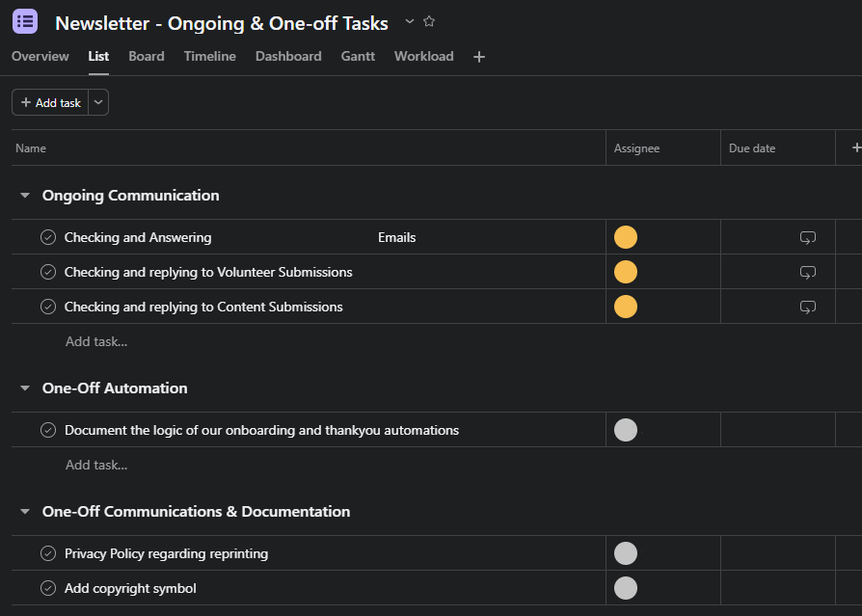Open Add copyright symbol task
862x616 pixels.
[x=130, y=588]
